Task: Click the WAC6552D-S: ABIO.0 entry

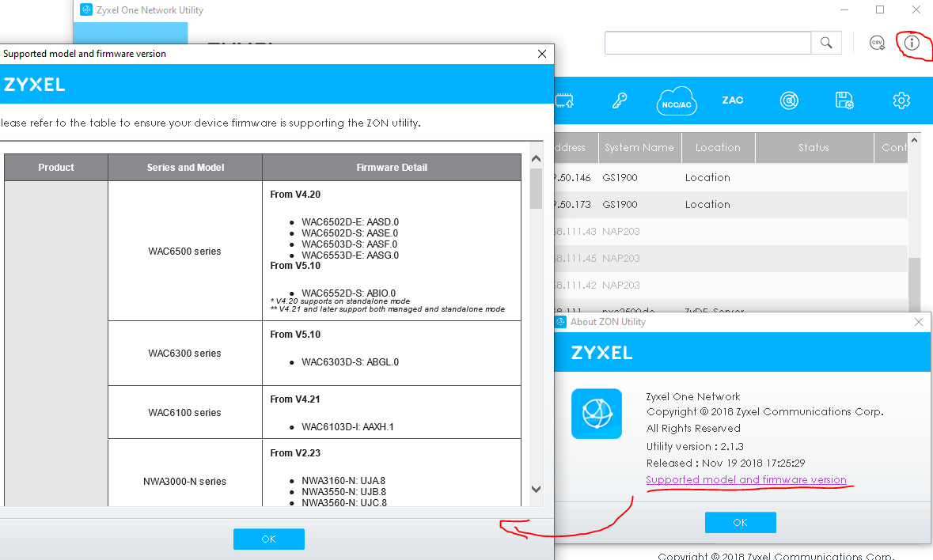Action: 348,293
